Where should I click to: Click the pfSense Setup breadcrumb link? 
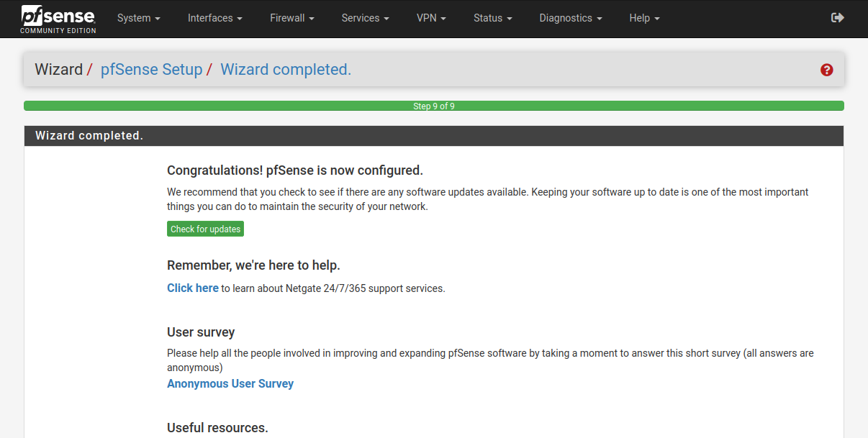pyautogui.click(x=151, y=70)
